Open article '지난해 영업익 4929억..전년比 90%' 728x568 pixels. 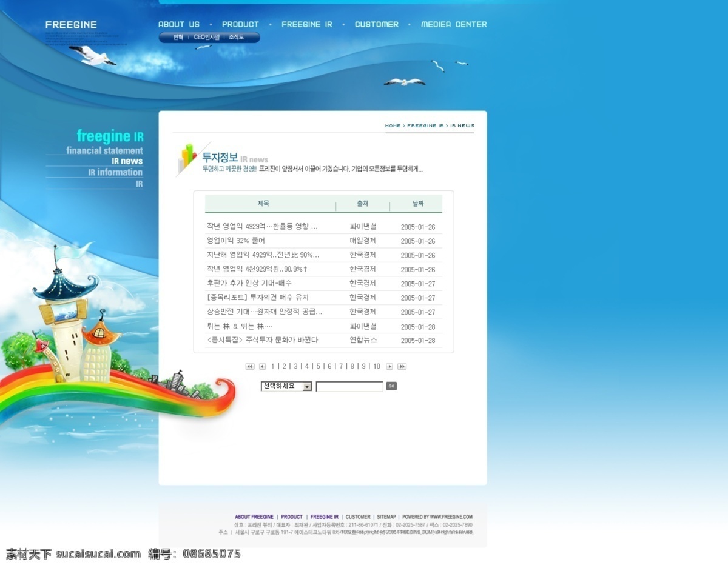[x=263, y=255]
